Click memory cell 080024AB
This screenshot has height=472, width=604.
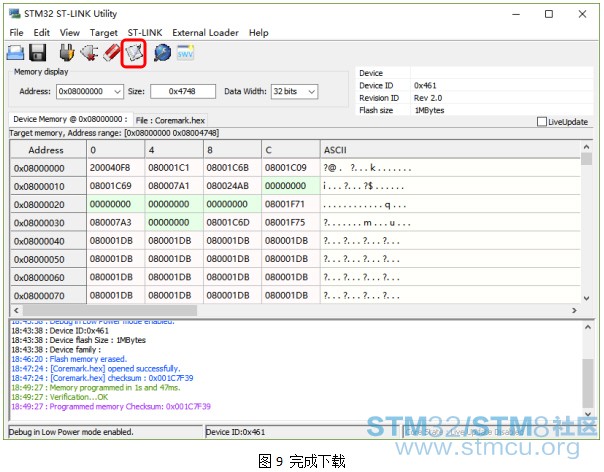pos(232,186)
